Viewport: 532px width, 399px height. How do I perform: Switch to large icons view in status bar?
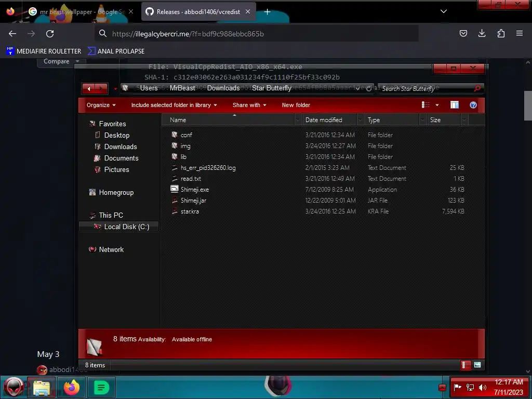tap(477, 365)
